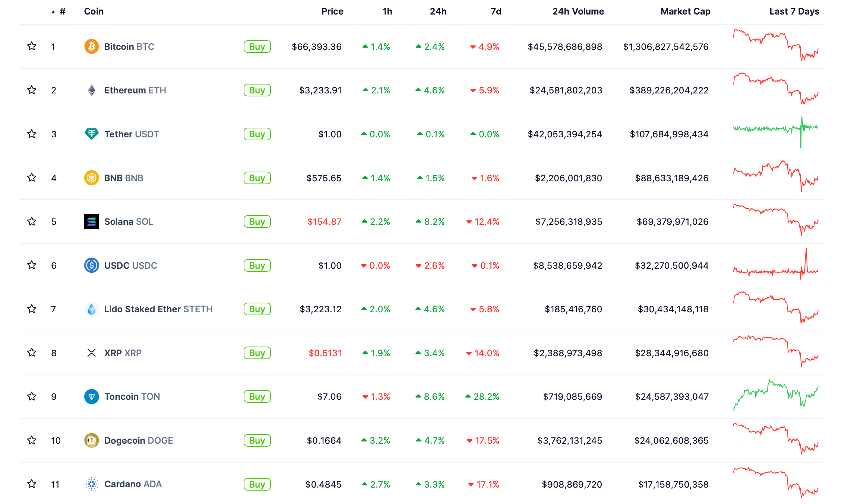Click the Toncoin logo icon
The width and height of the screenshot is (851, 504).
pyautogui.click(x=91, y=396)
